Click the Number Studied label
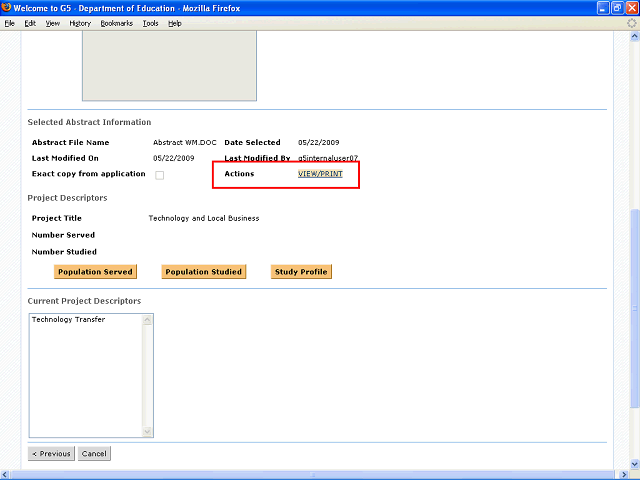The height and width of the screenshot is (480, 640). [64, 252]
